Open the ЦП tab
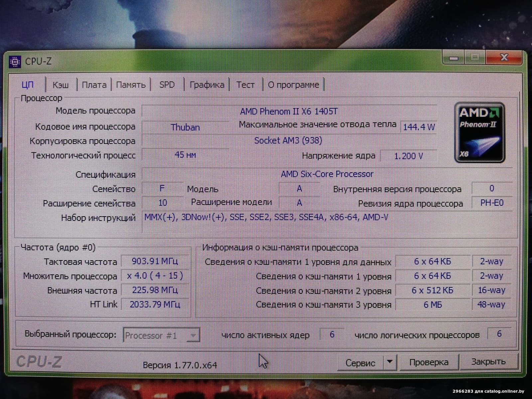 pos(28,85)
